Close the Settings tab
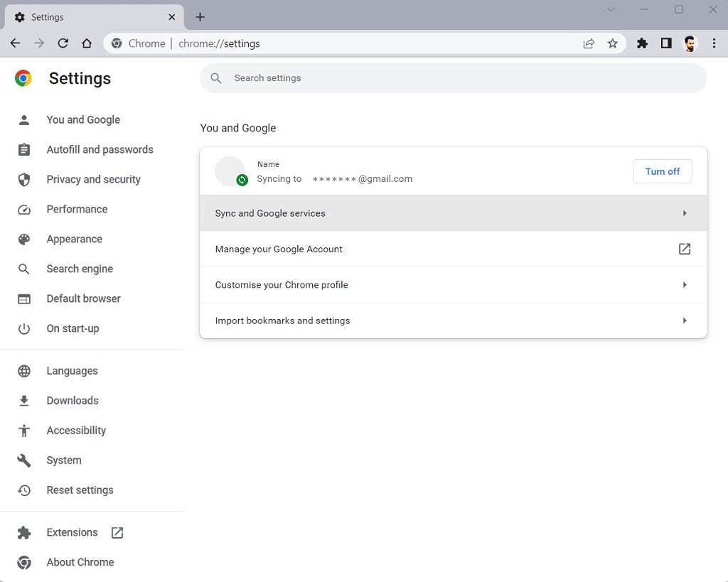The image size is (728, 582). 172,17
